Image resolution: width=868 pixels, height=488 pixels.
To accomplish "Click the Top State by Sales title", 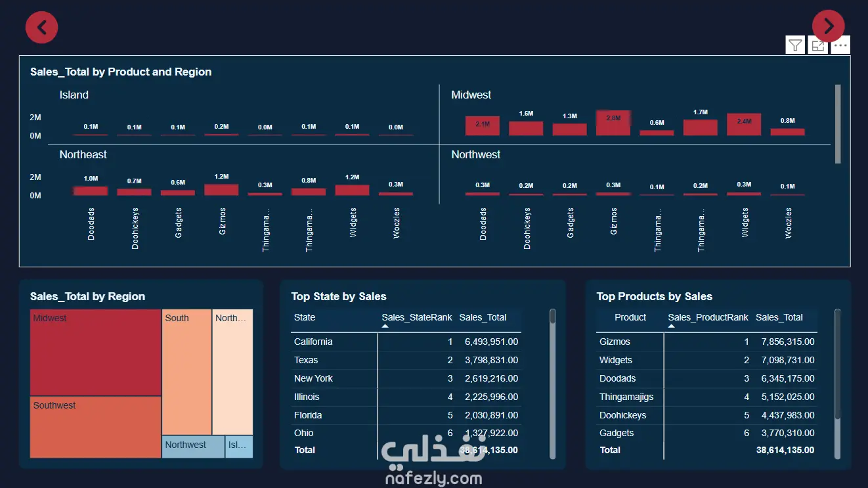I will [x=339, y=296].
